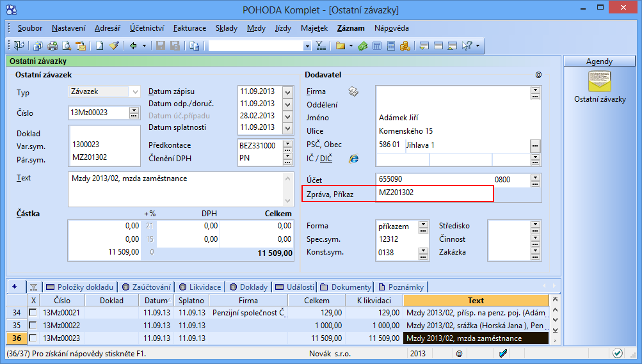The image size is (642, 364).
Task: Click the first calculator toolbar icon
Action: tap(377, 46)
